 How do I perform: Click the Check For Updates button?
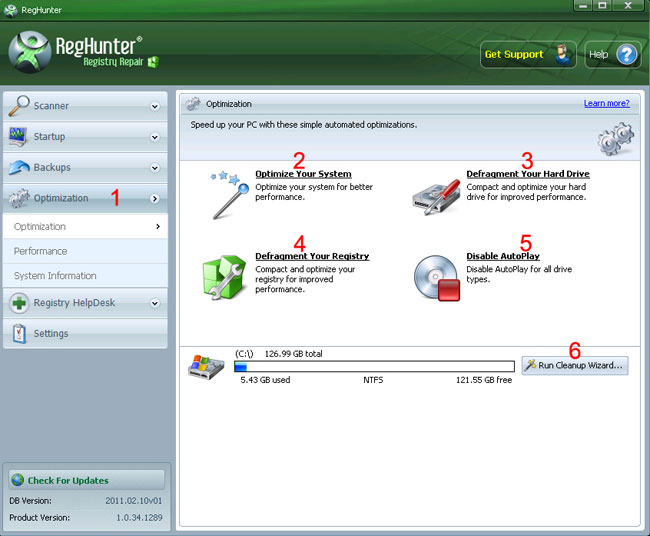pyautogui.click(x=86, y=480)
